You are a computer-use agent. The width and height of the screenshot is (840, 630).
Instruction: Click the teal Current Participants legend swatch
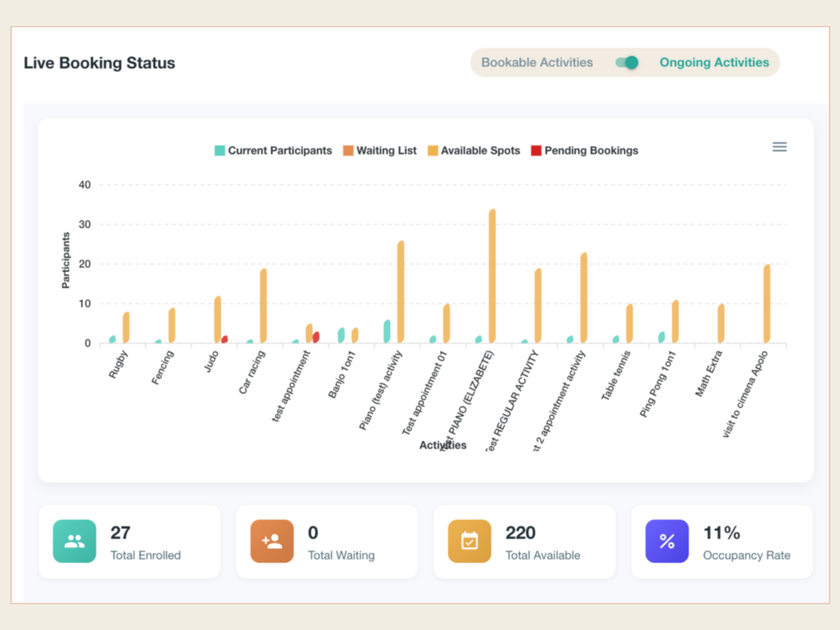pyautogui.click(x=218, y=150)
